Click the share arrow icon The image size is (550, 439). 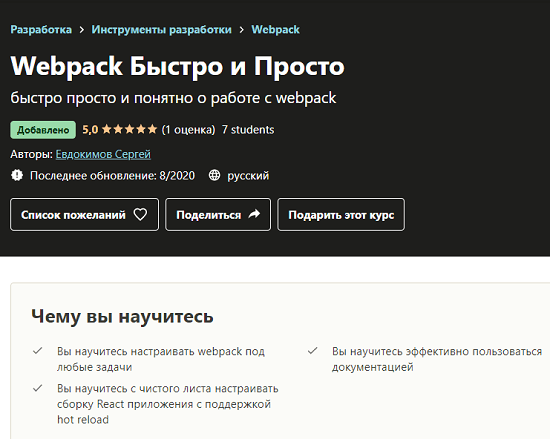click(x=254, y=214)
